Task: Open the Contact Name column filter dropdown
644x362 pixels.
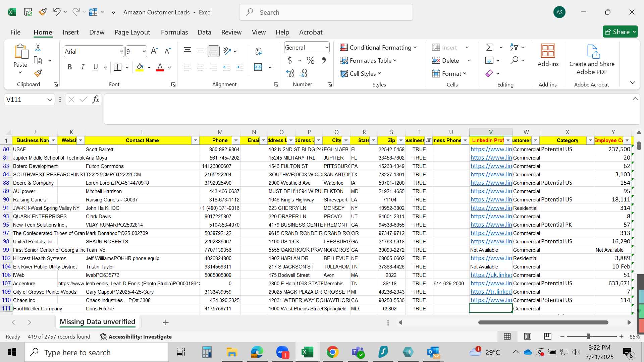Action: coord(195,140)
